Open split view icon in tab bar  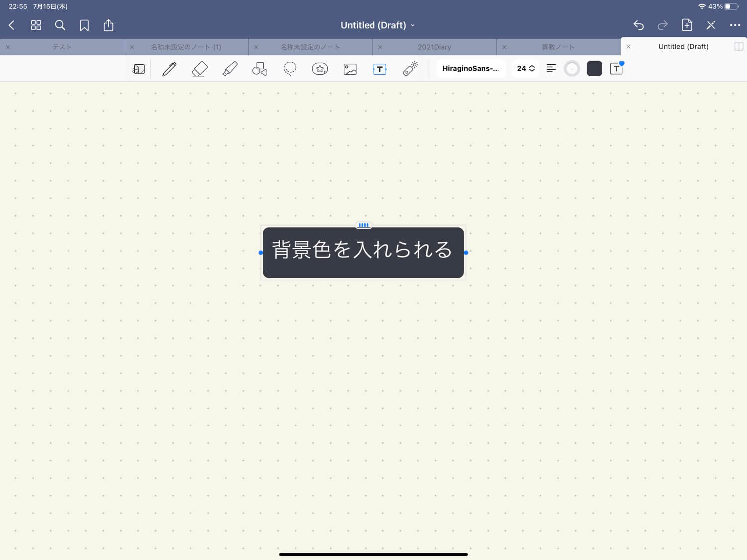[739, 46]
